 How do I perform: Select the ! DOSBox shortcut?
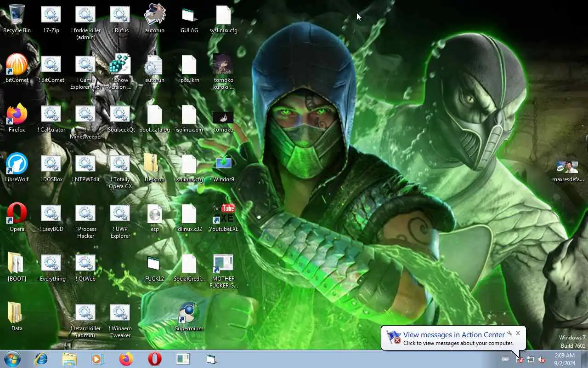(x=51, y=168)
